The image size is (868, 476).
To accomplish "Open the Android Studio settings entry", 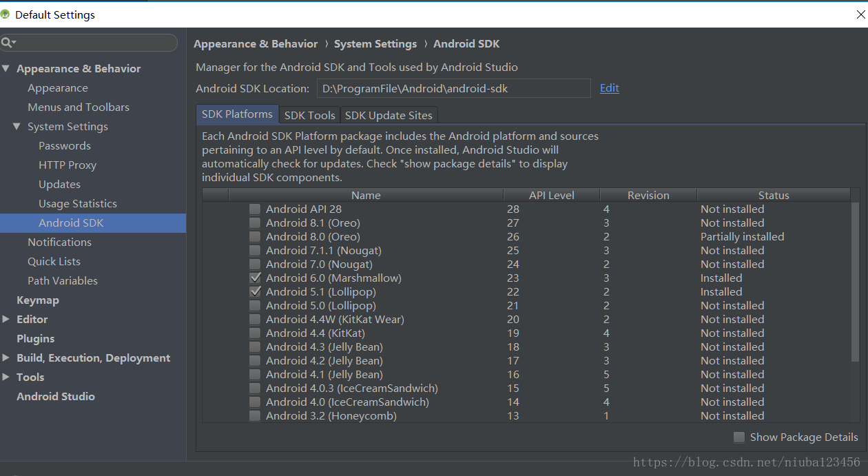I will click(56, 396).
